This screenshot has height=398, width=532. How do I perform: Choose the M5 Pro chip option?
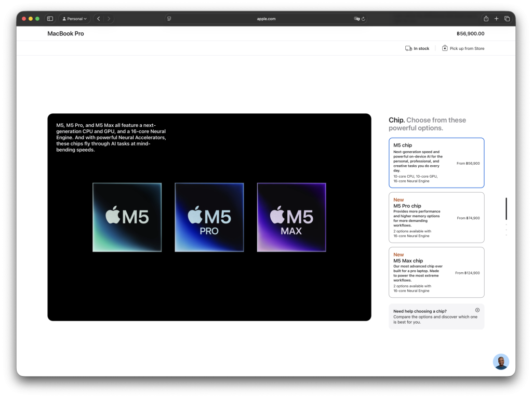tap(436, 218)
